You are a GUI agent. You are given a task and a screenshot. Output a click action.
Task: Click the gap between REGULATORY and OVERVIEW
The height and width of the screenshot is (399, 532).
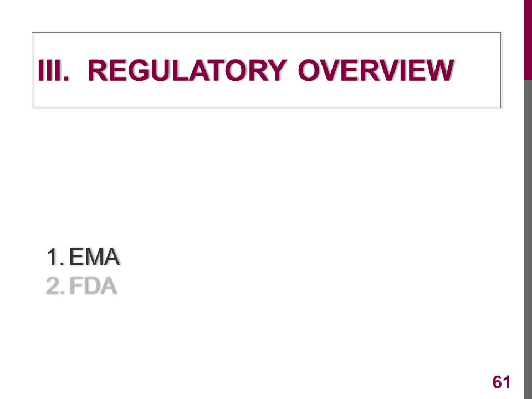(x=293, y=70)
